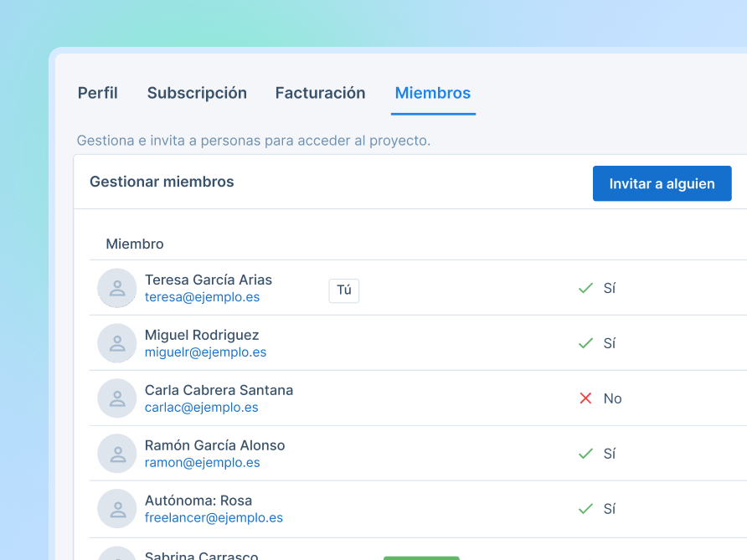The image size is (747, 560).
Task: Open the teresa@ejemplo.es email link
Action: [x=202, y=297]
